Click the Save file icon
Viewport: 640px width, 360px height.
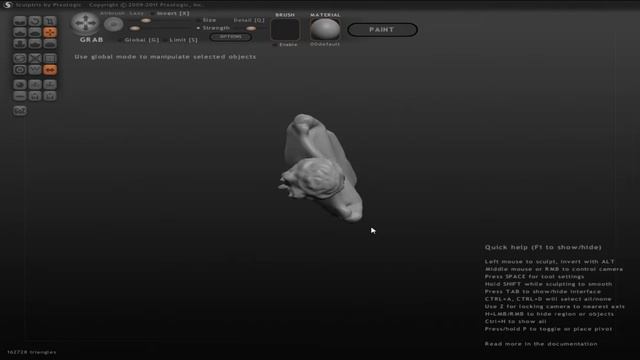pyautogui.click(x=50, y=96)
